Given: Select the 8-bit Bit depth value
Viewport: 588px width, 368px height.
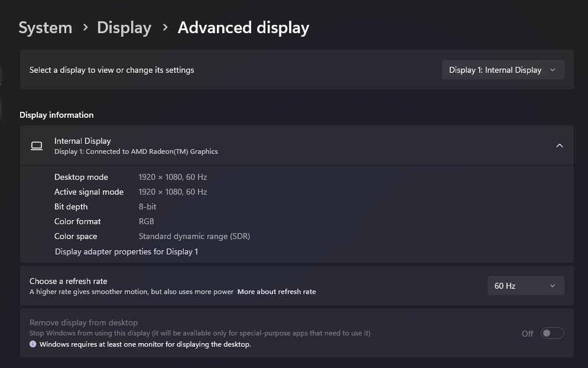Looking at the screenshot, I should (147, 206).
